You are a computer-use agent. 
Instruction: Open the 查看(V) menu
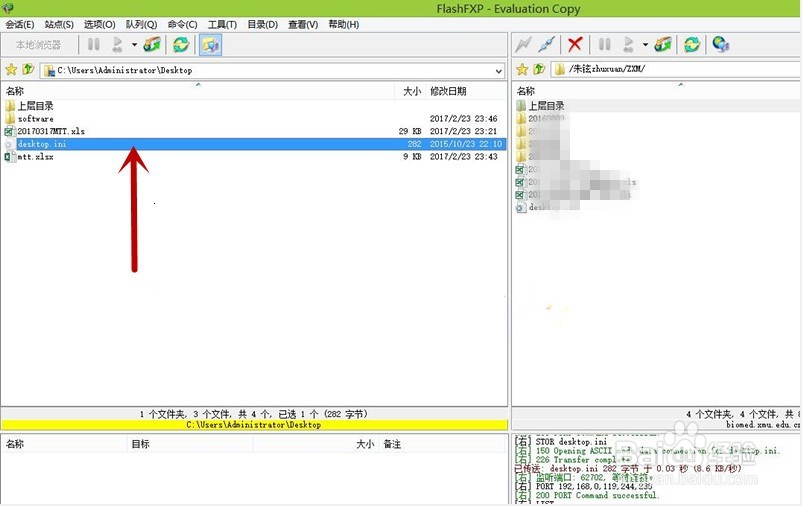coord(303,25)
